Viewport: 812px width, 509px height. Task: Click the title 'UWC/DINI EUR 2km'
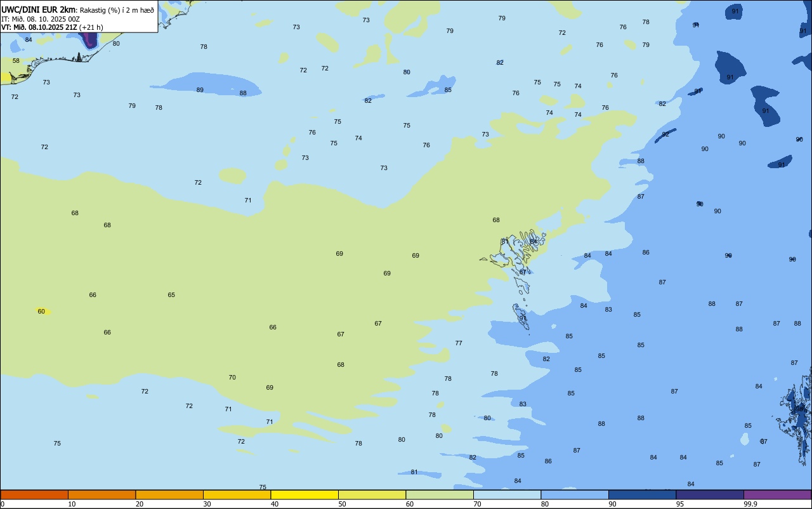tap(38, 10)
